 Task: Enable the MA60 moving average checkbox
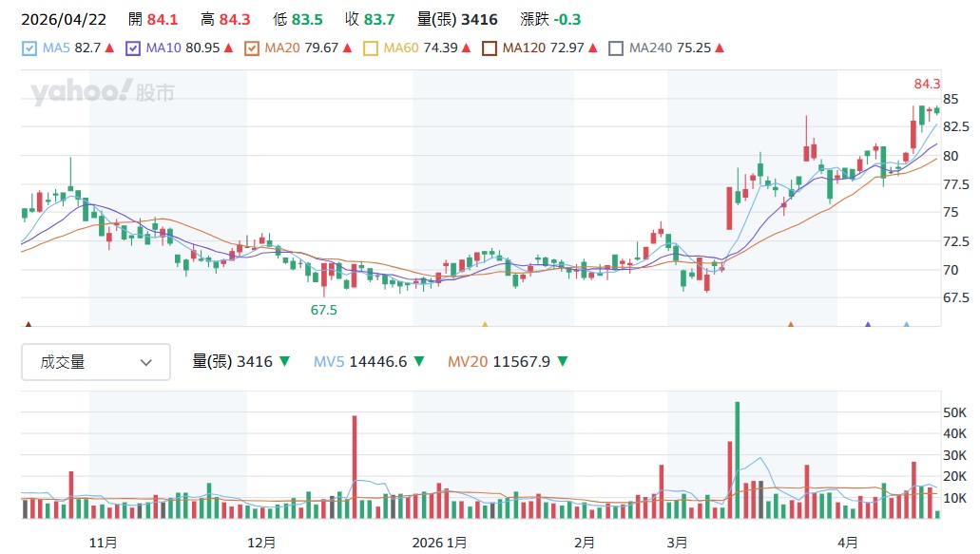point(371,48)
